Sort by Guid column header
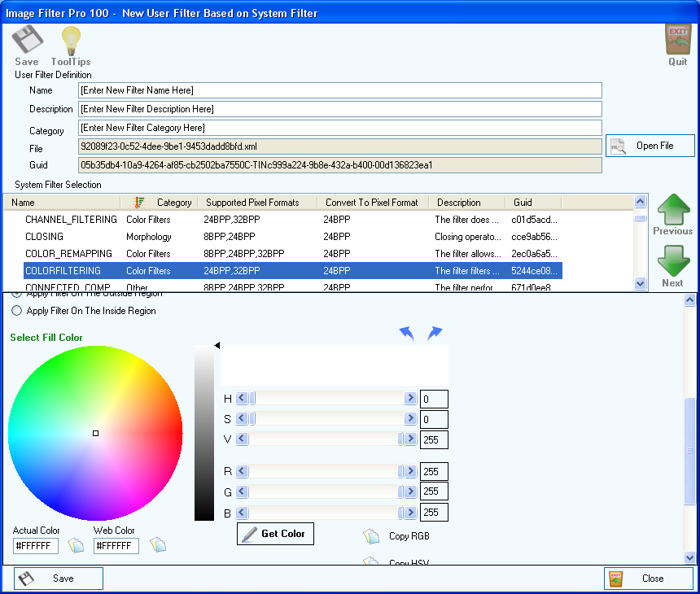The height and width of the screenshot is (594, 700). coord(533,203)
